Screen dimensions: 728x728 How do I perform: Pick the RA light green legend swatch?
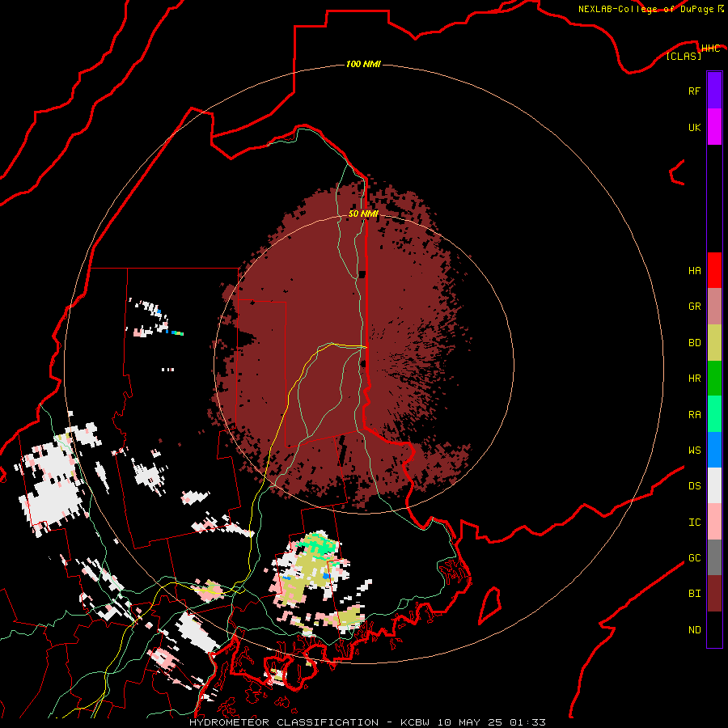pos(714,414)
